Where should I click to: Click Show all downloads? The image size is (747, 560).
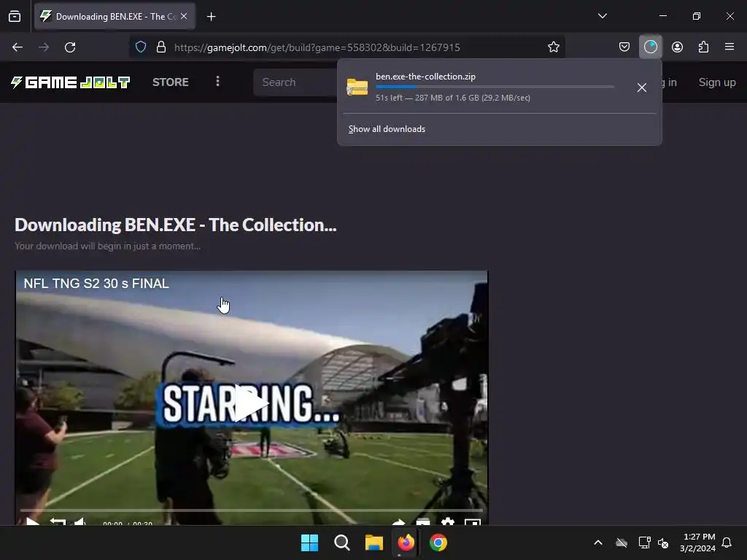click(x=387, y=129)
